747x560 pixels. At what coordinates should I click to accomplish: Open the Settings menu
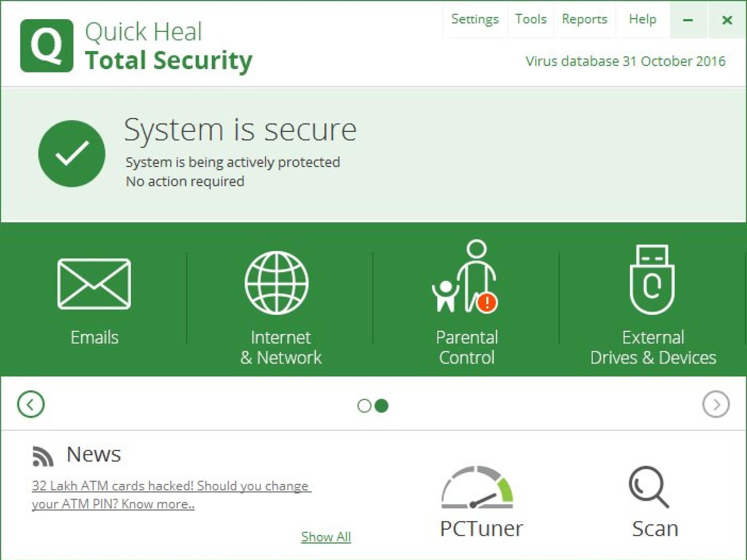tap(475, 19)
